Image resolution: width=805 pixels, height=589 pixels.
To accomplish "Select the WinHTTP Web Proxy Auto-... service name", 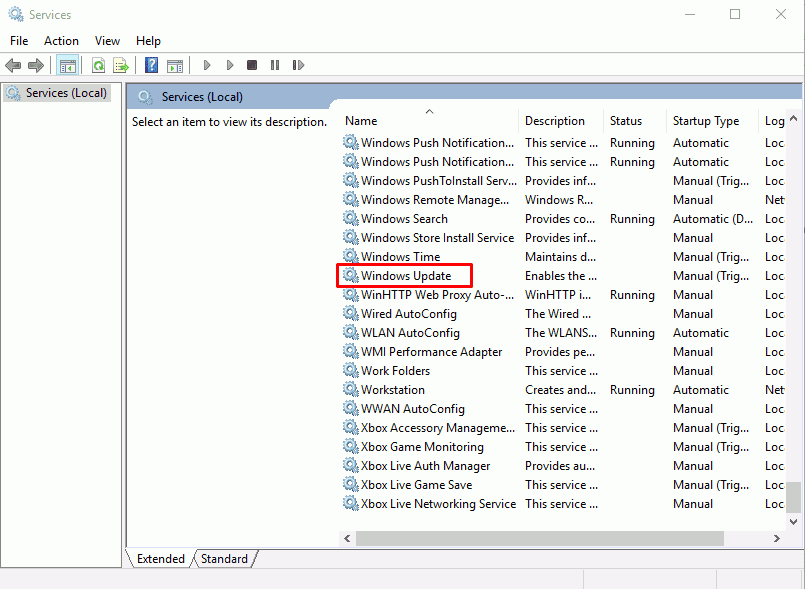I will tap(437, 295).
